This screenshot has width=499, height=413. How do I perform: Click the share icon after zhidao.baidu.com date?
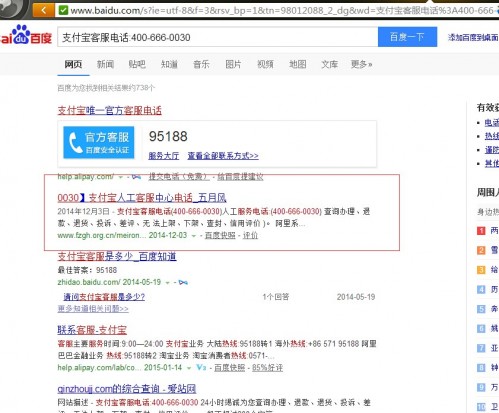click(x=183, y=283)
